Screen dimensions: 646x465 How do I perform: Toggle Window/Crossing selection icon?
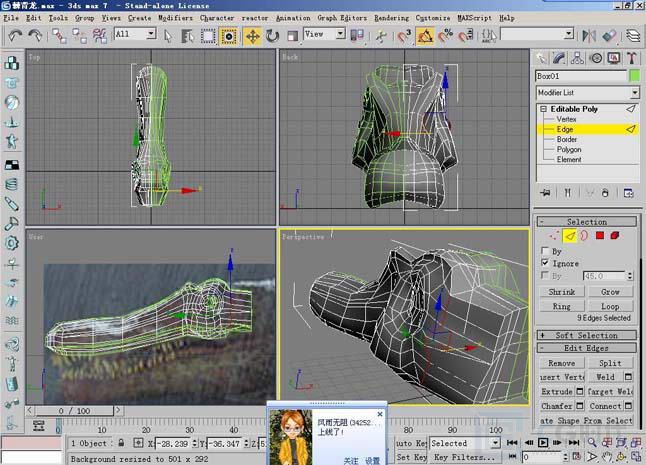pyautogui.click(x=229, y=36)
